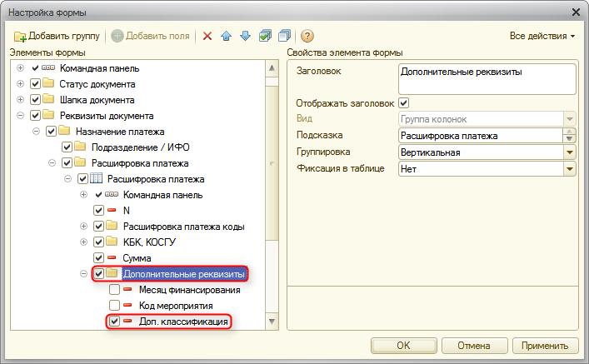
Task: Click the field icon of Код мероприятия
Action: pyautogui.click(x=127, y=305)
